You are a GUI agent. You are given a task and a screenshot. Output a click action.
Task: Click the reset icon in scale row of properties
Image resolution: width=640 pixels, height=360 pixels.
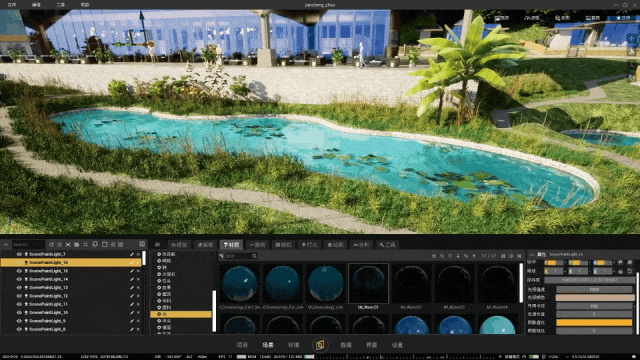click(630, 271)
